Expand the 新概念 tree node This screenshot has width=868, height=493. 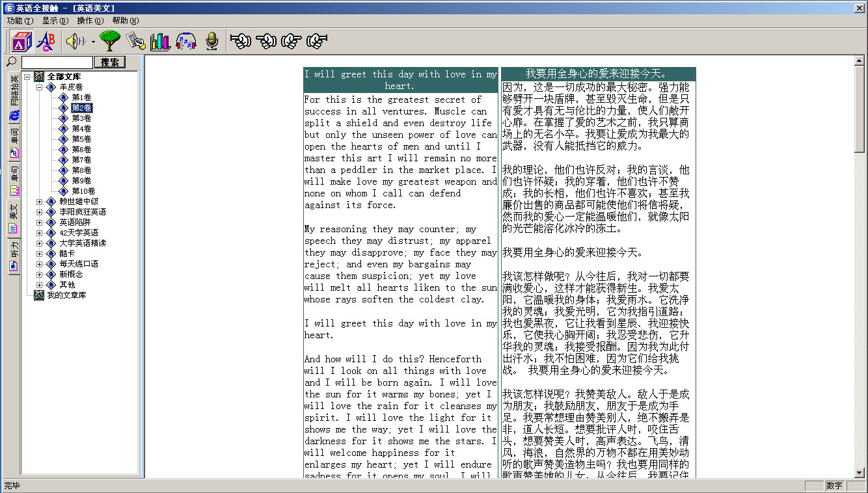point(39,274)
